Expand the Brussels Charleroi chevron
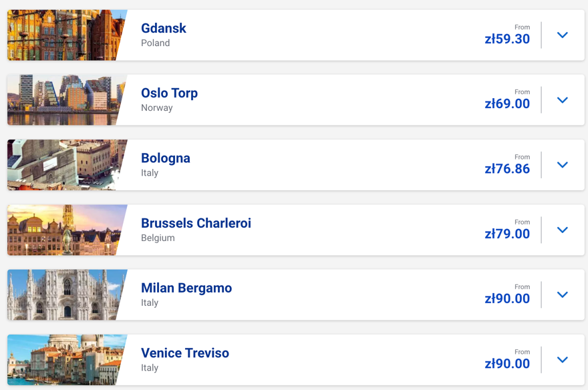588x390 pixels. (562, 230)
